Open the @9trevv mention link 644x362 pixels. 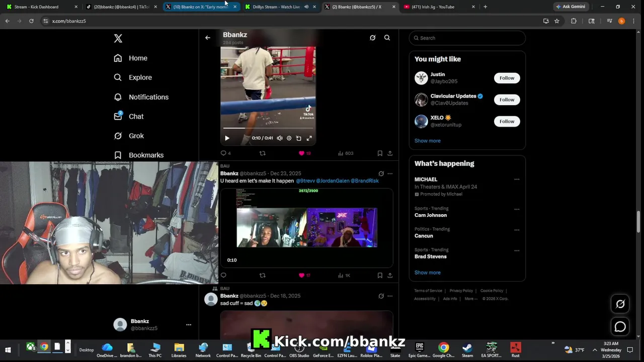click(305, 181)
